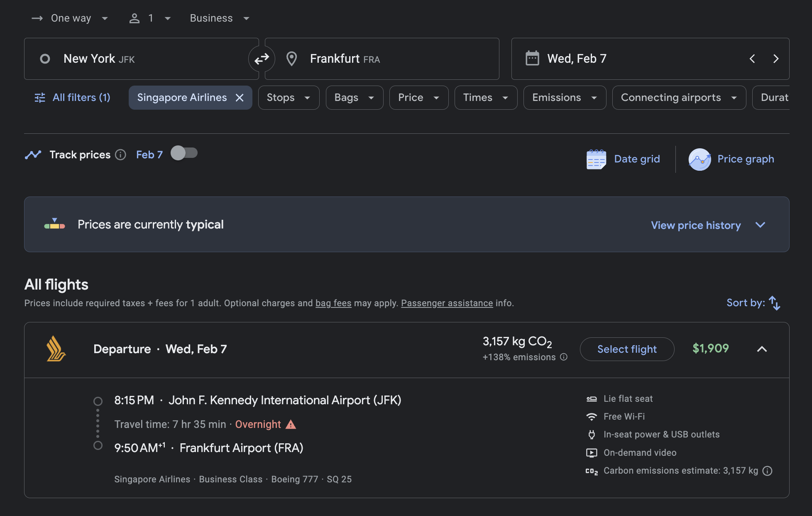This screenshot has height=516, width=812.
Task: Open Business cabin class dropdown
Action: [220, 18]
